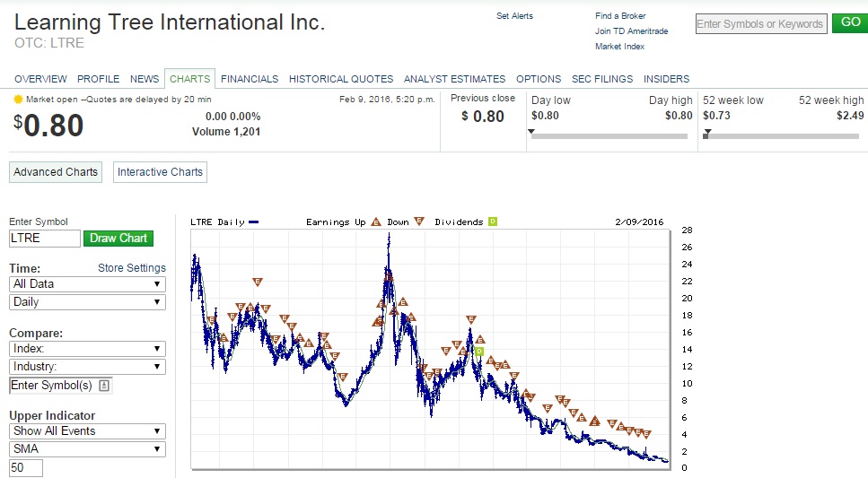Click the green dividend marker on the chart line
Image resolution: width=868 pixels, height=478 pixels.
(x=479, y=352)
